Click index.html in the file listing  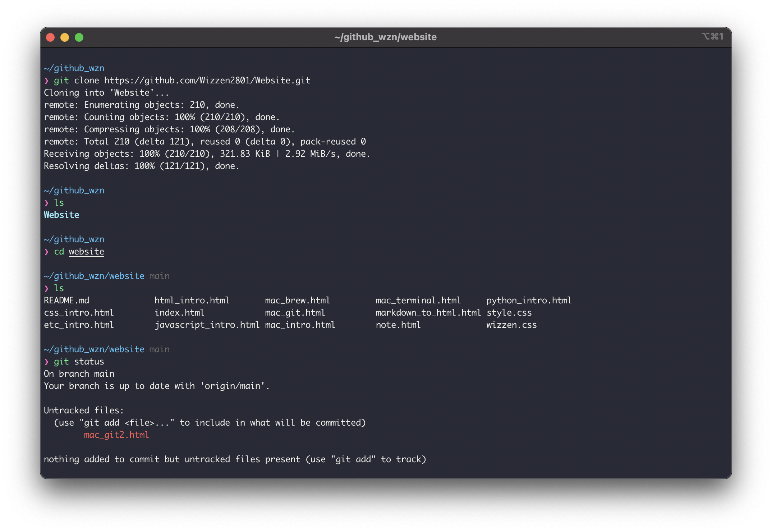pos(179,313)
